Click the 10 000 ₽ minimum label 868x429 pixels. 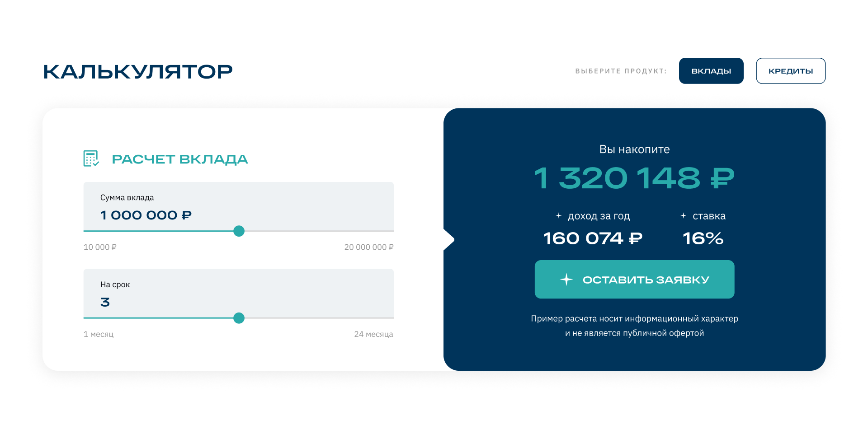(x=100, y=247)
